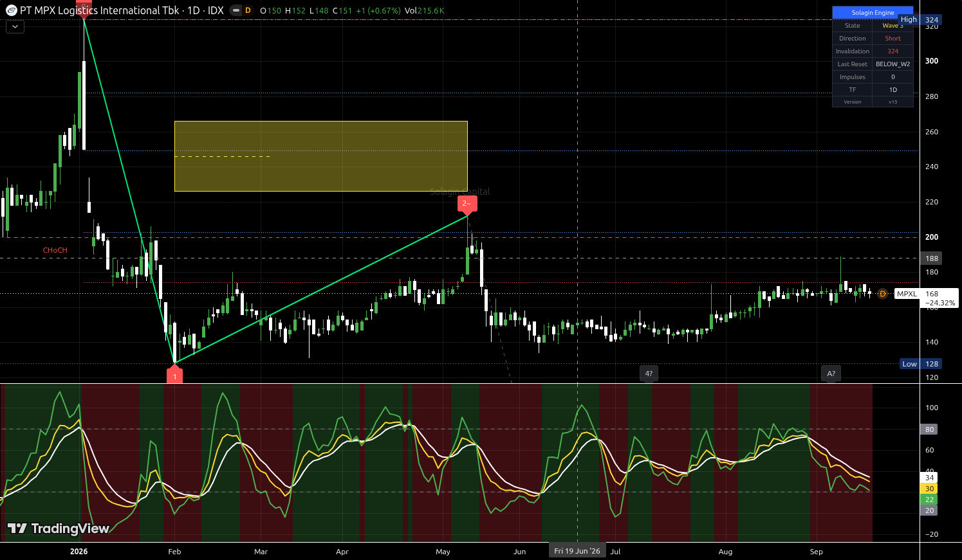Click the 240 level on the price axis
The height and width of the screenshot is (560, 962).
[x=931, y=167]
